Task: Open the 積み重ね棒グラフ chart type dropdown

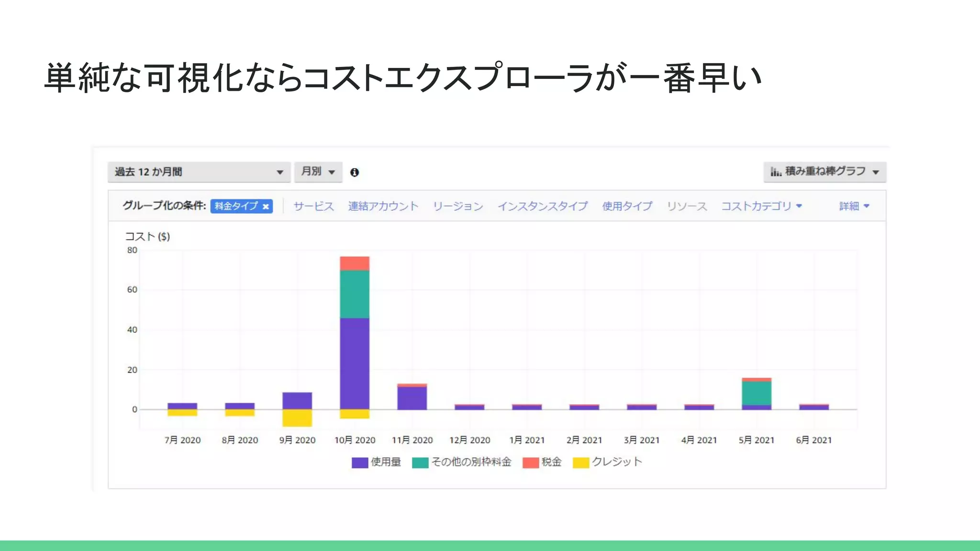Action: [x=824, y=172]
